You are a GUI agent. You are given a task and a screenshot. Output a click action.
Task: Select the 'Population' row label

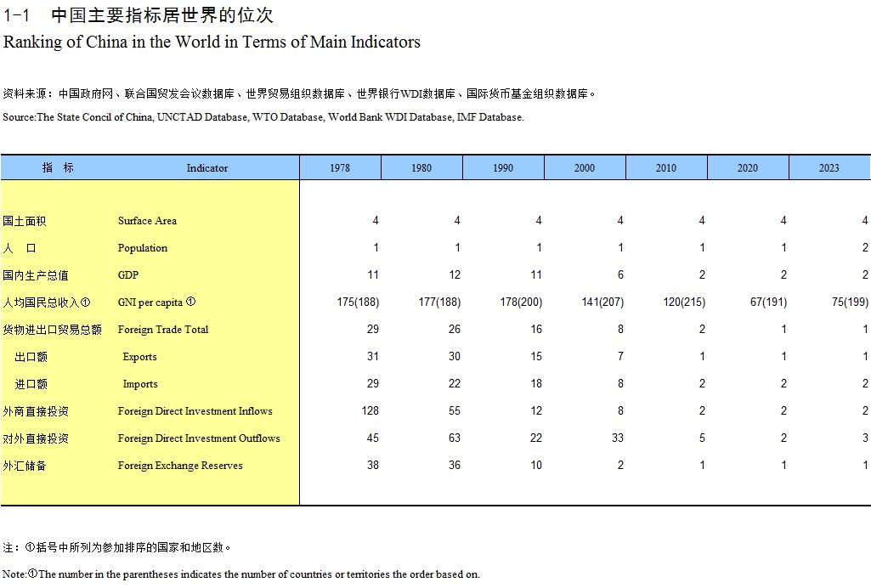[x=142, y=248]
